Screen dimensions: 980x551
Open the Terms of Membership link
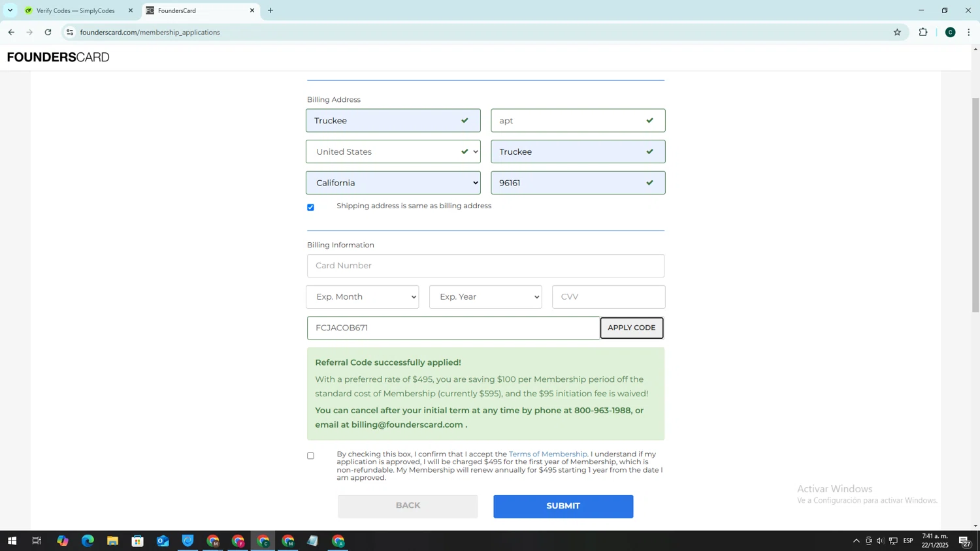[x=547, y=454]
